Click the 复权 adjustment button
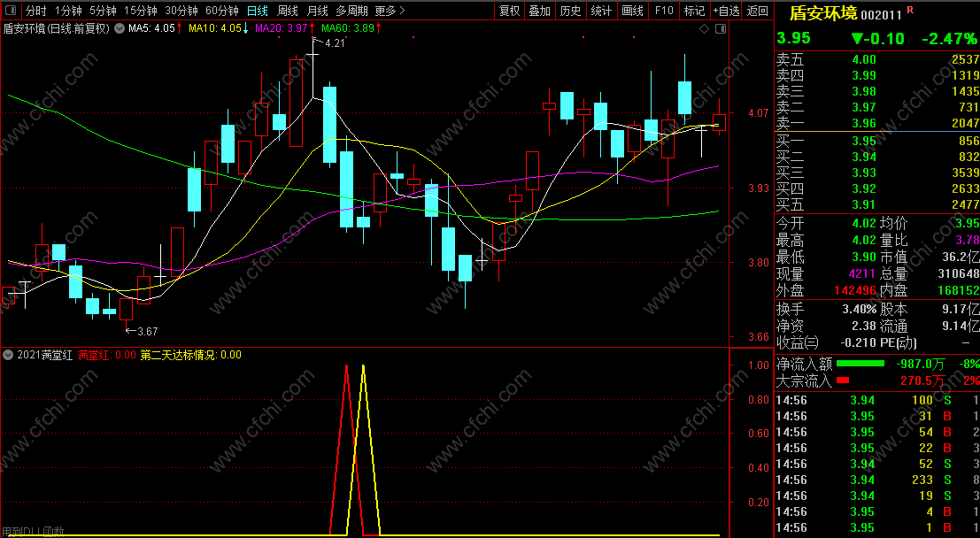The width and height of the screenshot is (980, 538). pos(509,11)
